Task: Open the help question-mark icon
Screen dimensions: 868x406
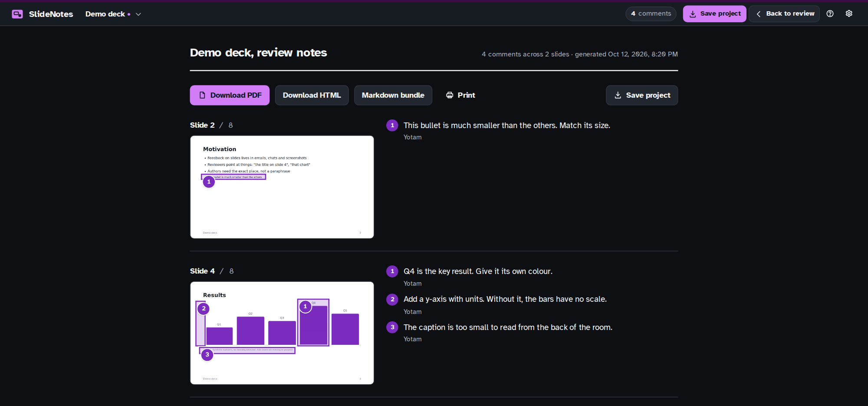Action: pos(830,13)
